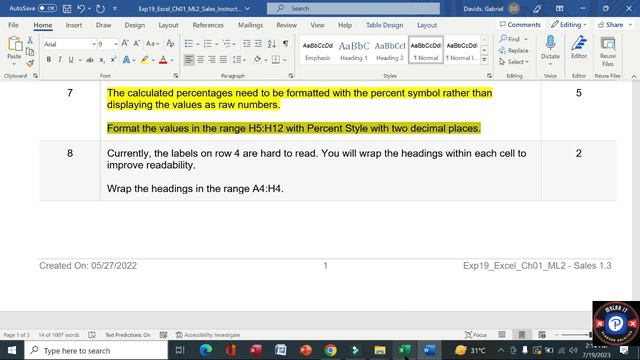
Task: Open the Editing mode dropdown
Action: (569, 24)
